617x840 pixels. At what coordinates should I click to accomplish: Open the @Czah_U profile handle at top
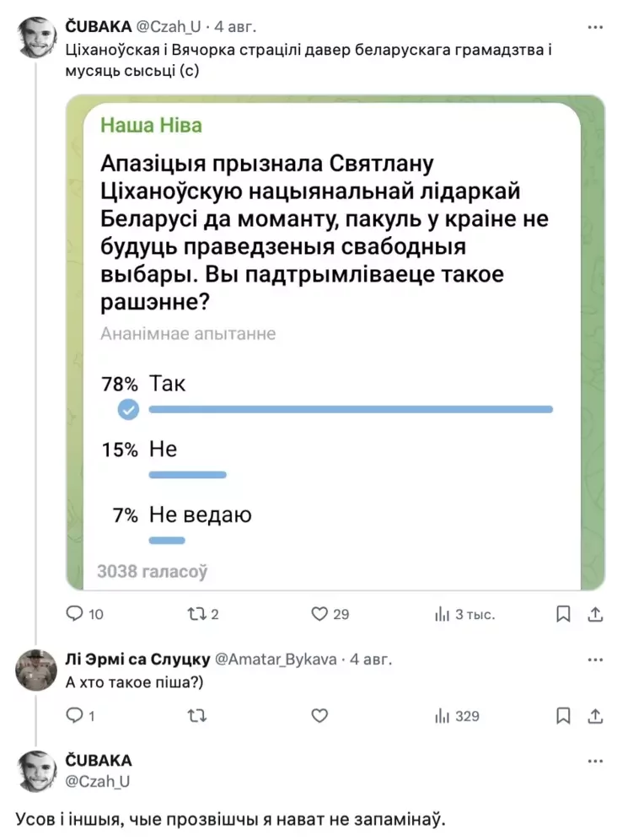point(169,26)
